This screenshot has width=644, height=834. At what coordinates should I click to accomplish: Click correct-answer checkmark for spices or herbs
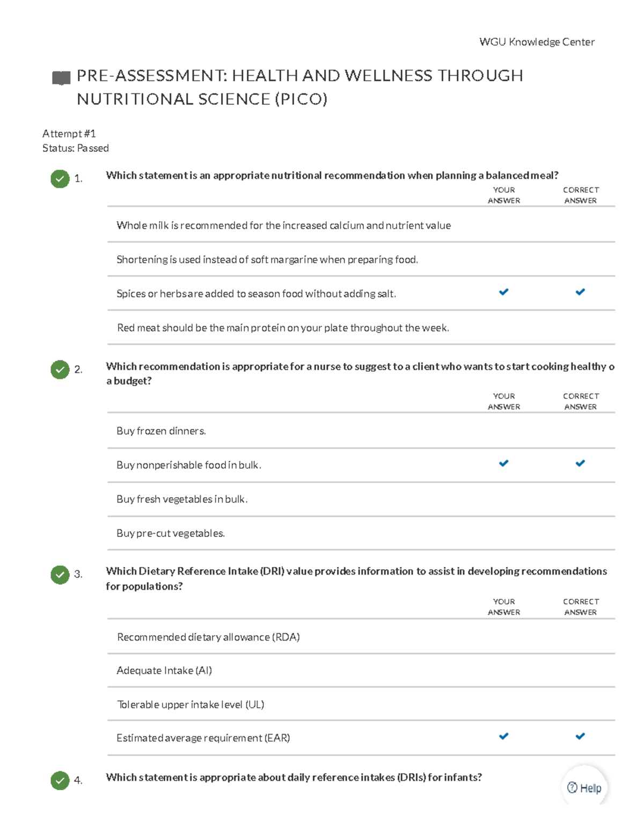click(x=580, y=292)
